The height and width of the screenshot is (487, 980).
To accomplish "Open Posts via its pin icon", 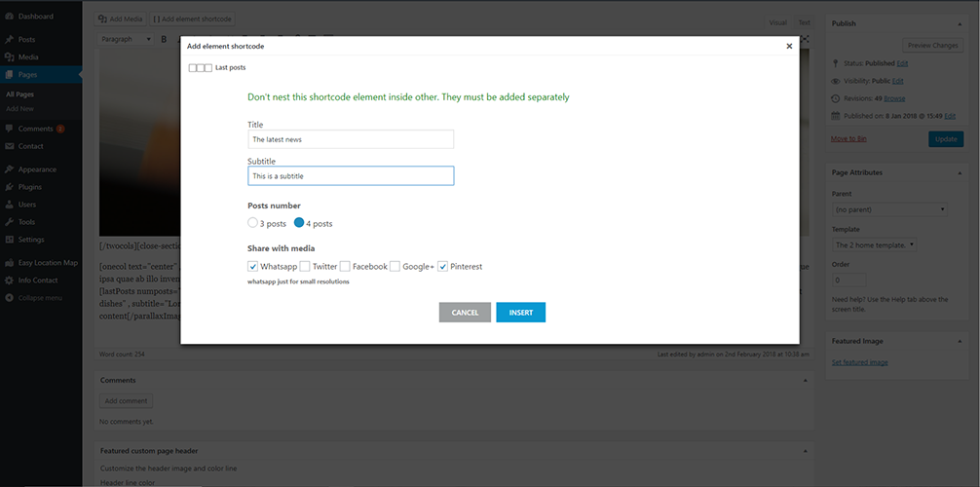I will coord(9,40).
